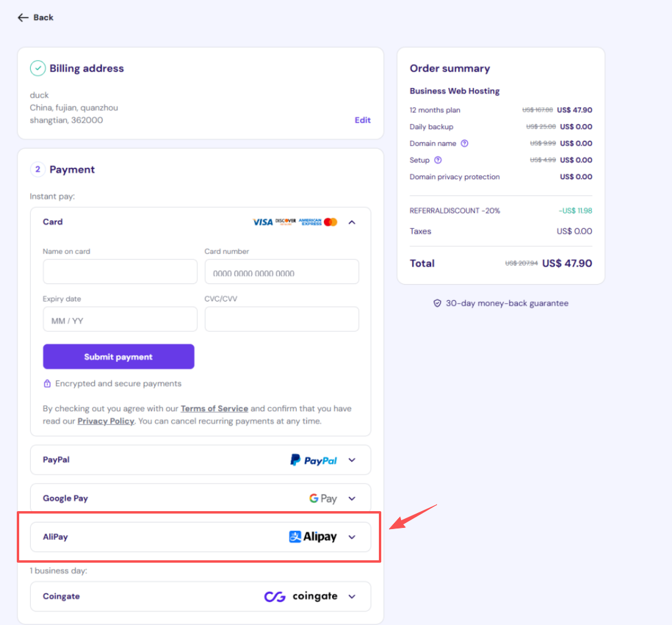Open the Setup help tooltip icon
This screenshot has width=672, height=625.
[x=438, y=160]
